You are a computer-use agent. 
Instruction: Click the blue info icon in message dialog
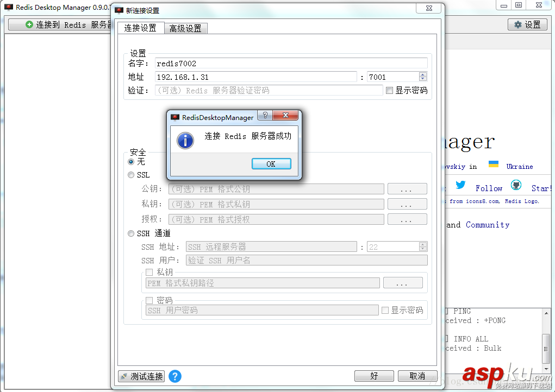point(185,141)
